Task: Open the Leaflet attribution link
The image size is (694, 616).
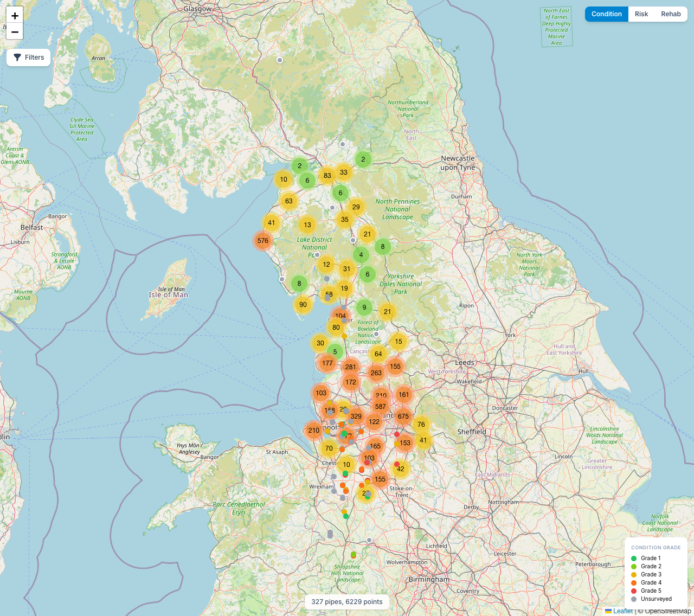Action: coord(619,611)
